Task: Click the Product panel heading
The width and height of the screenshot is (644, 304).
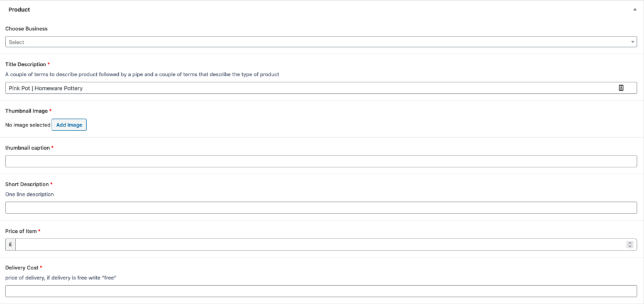Action: tap(19, 10)
